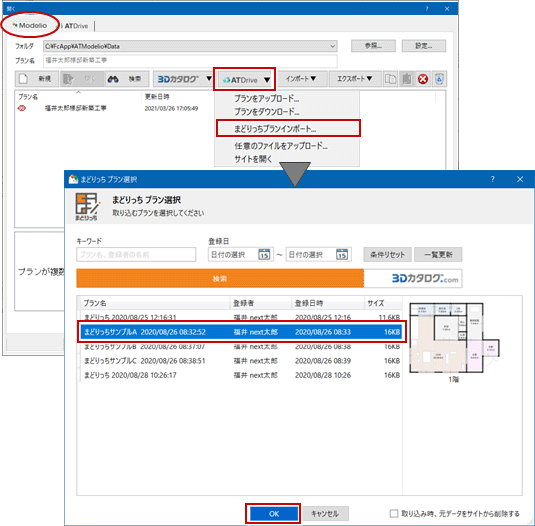Open the フォルダ path combo box
Image resolution: width=535 pixels, height=526 pixels.
click(190, 46)
